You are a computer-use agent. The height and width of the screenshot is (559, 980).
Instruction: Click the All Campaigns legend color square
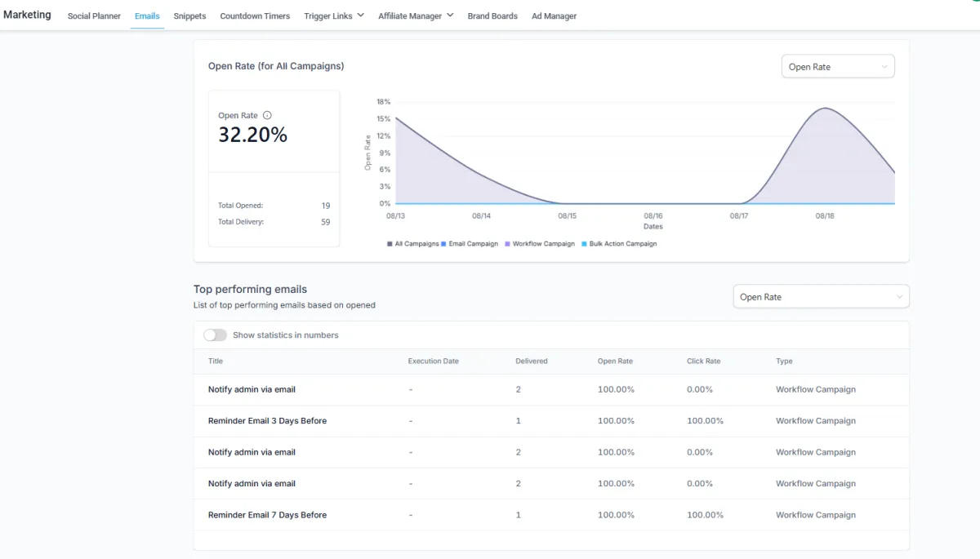pyautogui.click(x=390, y=244)
